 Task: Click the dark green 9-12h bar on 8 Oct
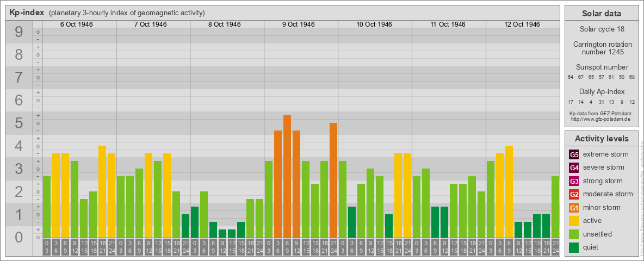222,233
